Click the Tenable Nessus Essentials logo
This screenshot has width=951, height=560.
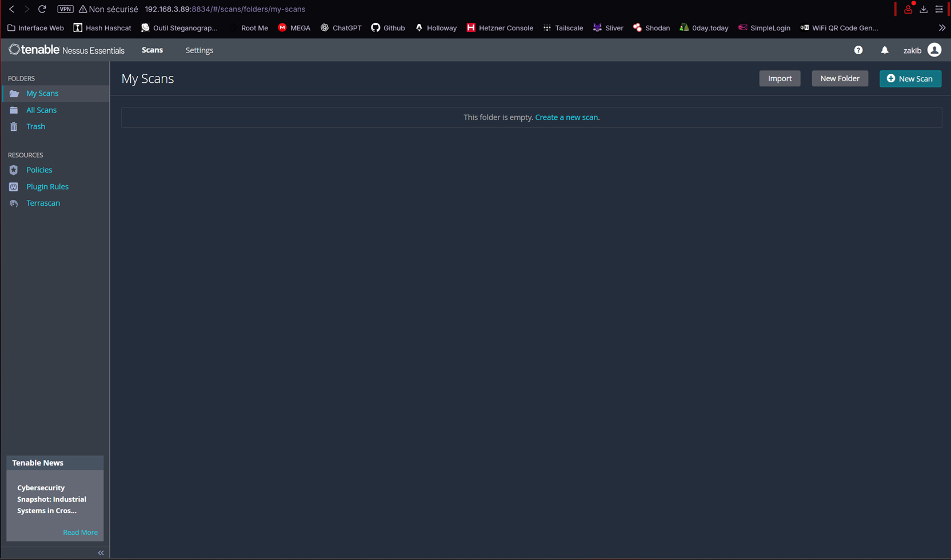(x=66, y=50)
